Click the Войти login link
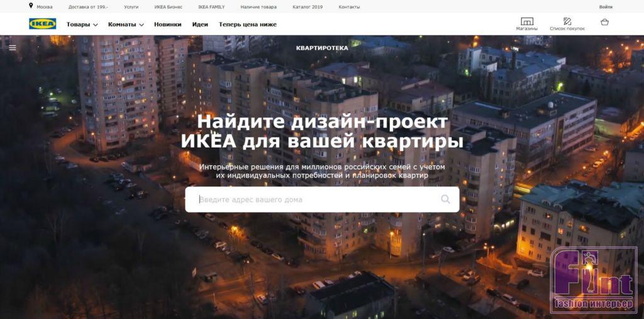The height and width of the screenshot is (319, 644). coord(606,7)
